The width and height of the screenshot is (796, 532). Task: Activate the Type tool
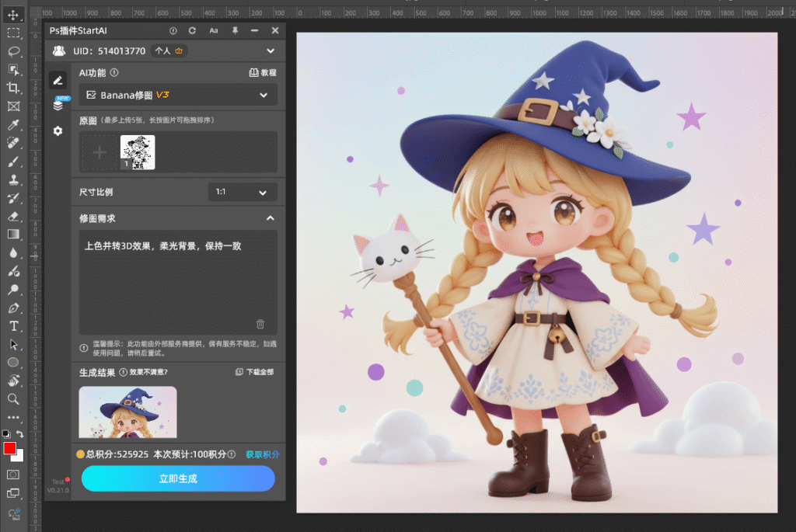click(x=13, y=326)
